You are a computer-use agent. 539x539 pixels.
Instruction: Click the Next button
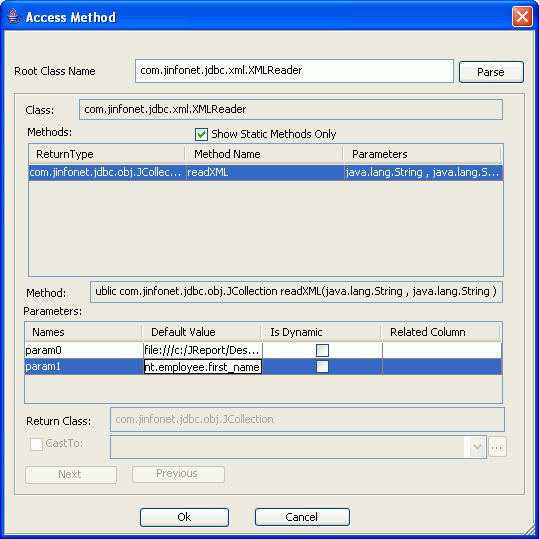pos(70,474)
